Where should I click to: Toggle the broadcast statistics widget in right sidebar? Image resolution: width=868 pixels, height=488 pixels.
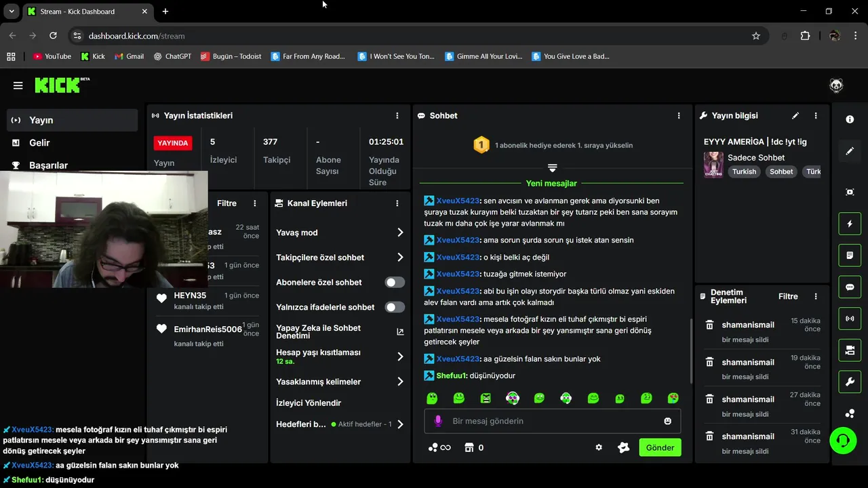(850, 319)
